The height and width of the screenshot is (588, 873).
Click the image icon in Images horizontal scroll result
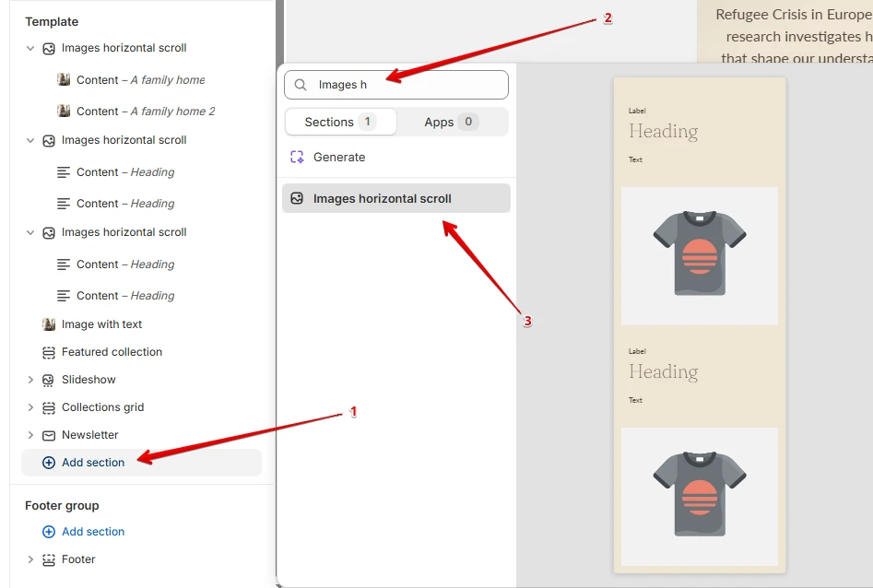(x=298, y=198)
